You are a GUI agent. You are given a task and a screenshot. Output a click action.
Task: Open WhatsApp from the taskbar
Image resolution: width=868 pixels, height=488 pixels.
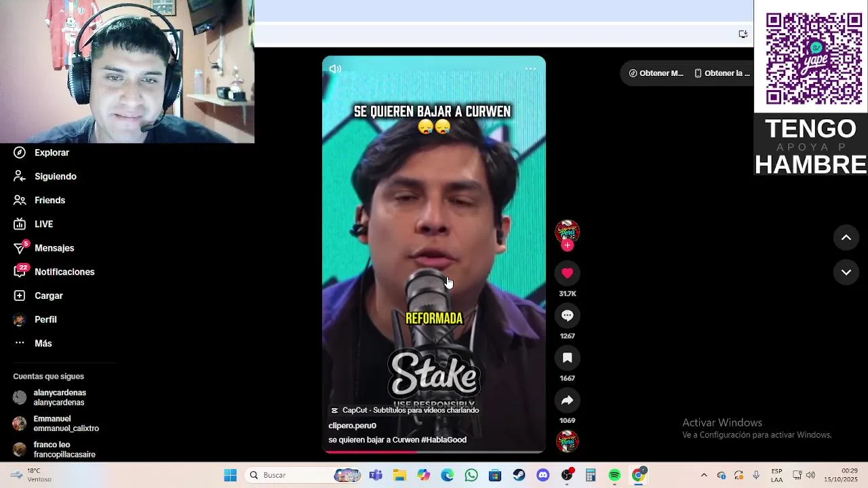click(x=471, y=475)
